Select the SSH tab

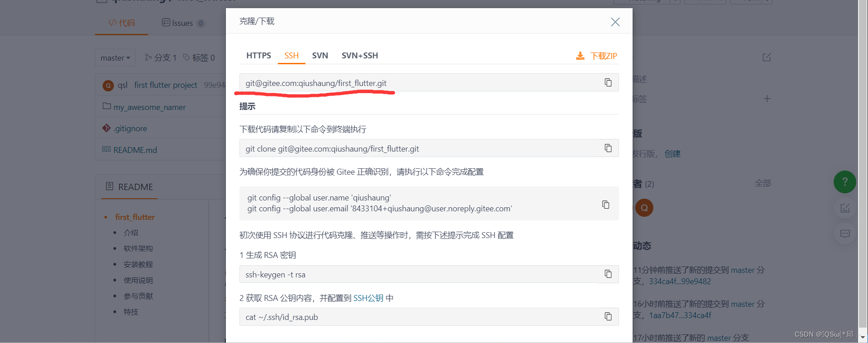pos(291,55)
